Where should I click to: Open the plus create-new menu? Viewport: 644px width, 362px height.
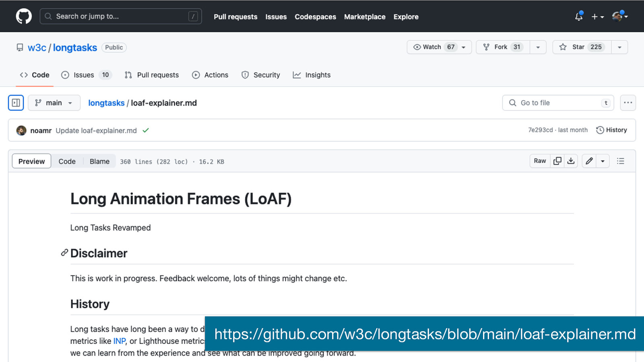597,17
